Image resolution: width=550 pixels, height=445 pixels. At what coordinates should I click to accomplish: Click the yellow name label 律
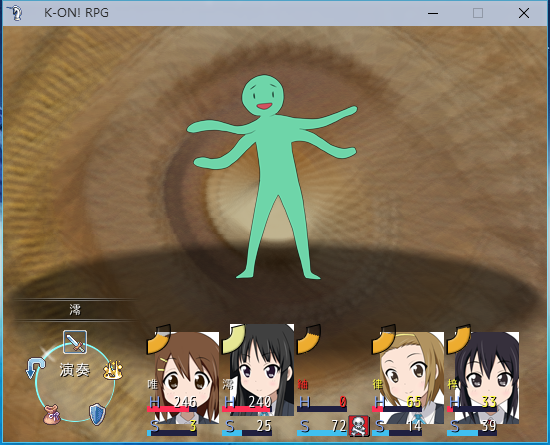pos(378,385)
